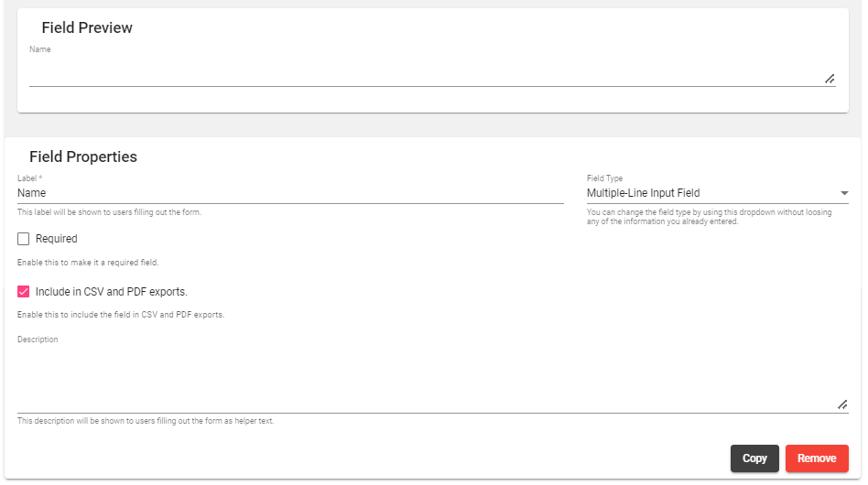The height and width of the screenshot is (485, 868).
Task: Click the Field Properties heading
Action: [83, 156]
